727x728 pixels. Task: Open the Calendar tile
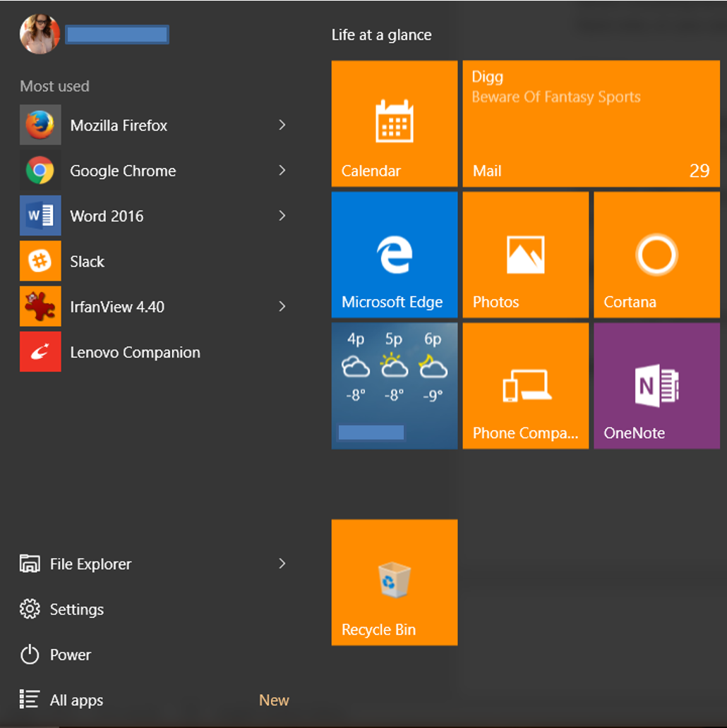(394, 124)
